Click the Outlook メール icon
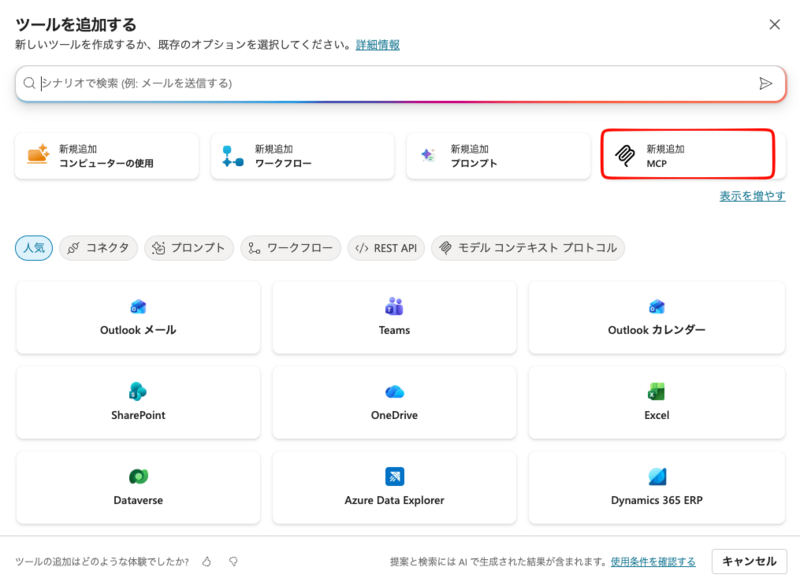 [138, 307]
